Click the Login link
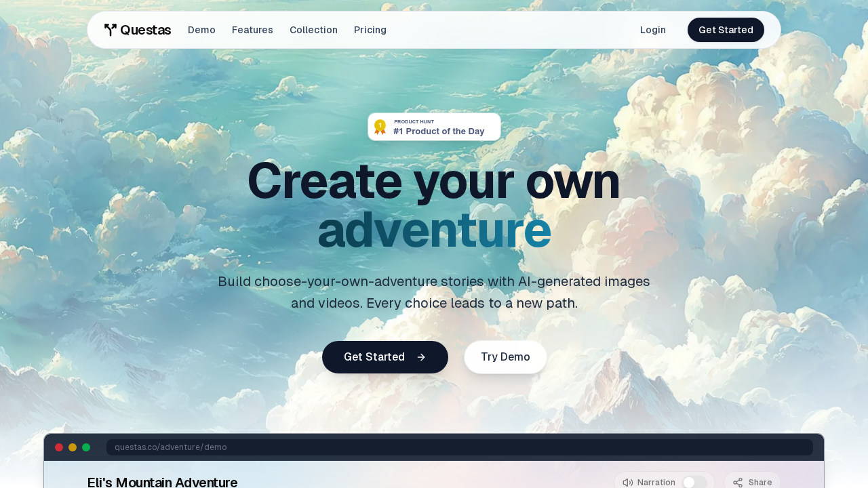Screen dimensions: 868x488 point(653,30)
